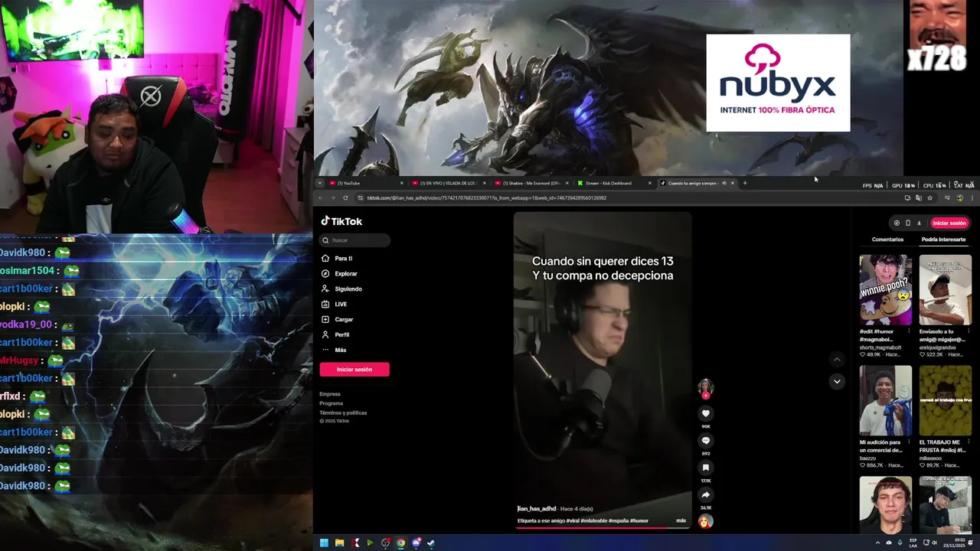
Task: Open the flute player video thumbnail
Action: [946, 290]
